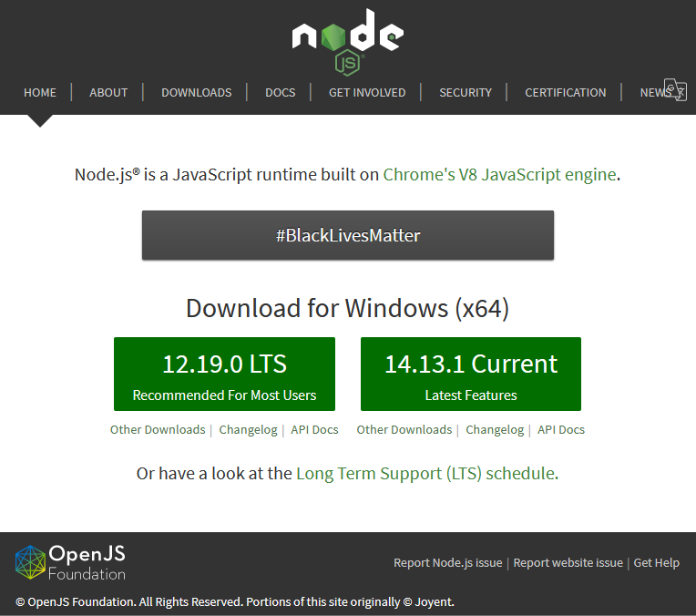Open the translate language icon
The image size is (696, 616).
675,89
